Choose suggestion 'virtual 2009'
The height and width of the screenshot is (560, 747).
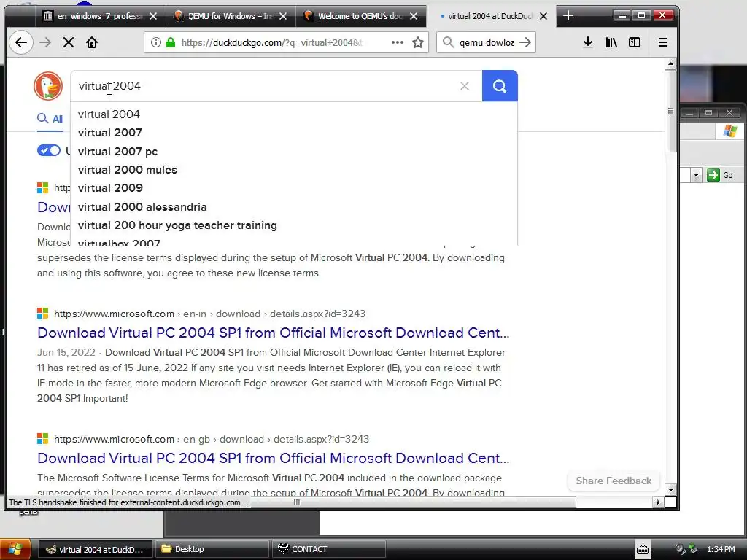[294, 187]
